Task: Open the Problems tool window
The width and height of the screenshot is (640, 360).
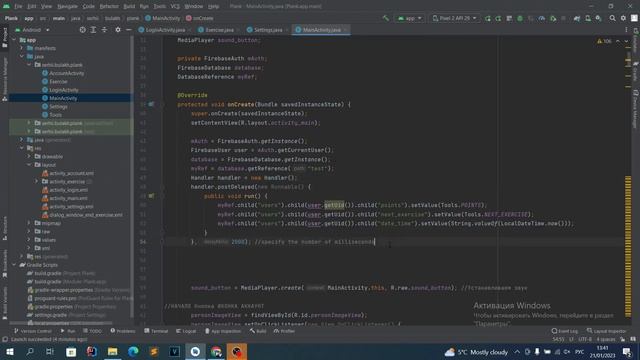Action: pyautogui.click(x=122, y=331)
